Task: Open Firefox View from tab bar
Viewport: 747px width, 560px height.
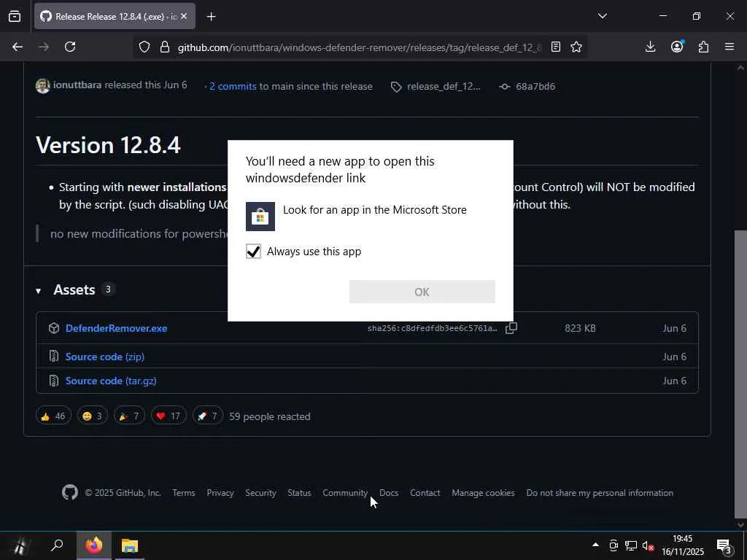Action: [15, 17]
